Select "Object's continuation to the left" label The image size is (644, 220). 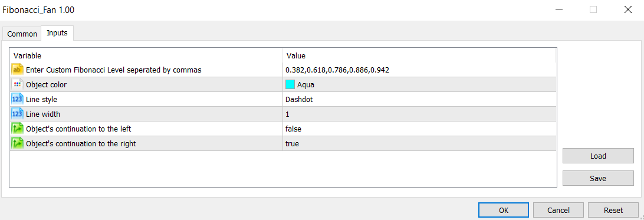coord(78,129)
